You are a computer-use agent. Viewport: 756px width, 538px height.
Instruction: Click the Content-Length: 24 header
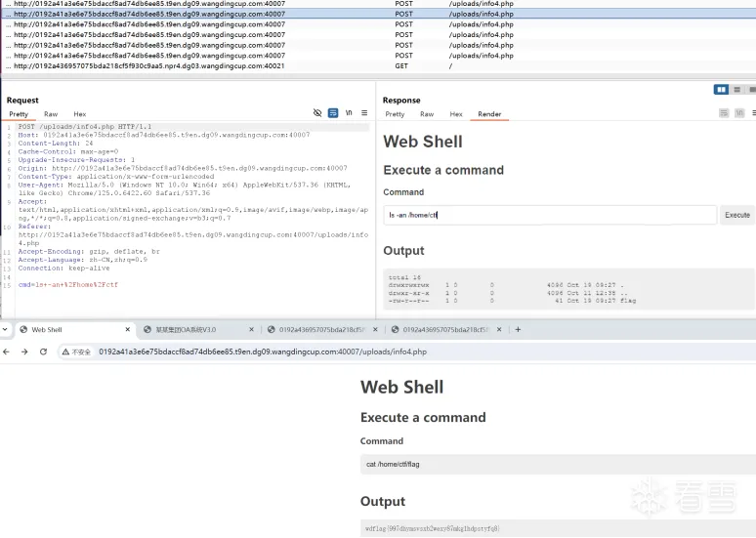point(56,144)
